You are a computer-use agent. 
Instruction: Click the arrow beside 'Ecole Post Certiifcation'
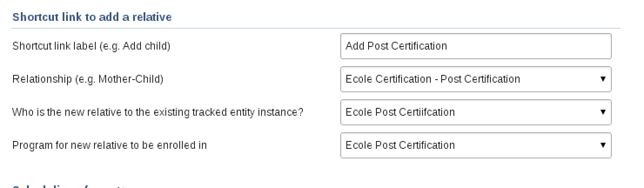[x=603, y=112]
